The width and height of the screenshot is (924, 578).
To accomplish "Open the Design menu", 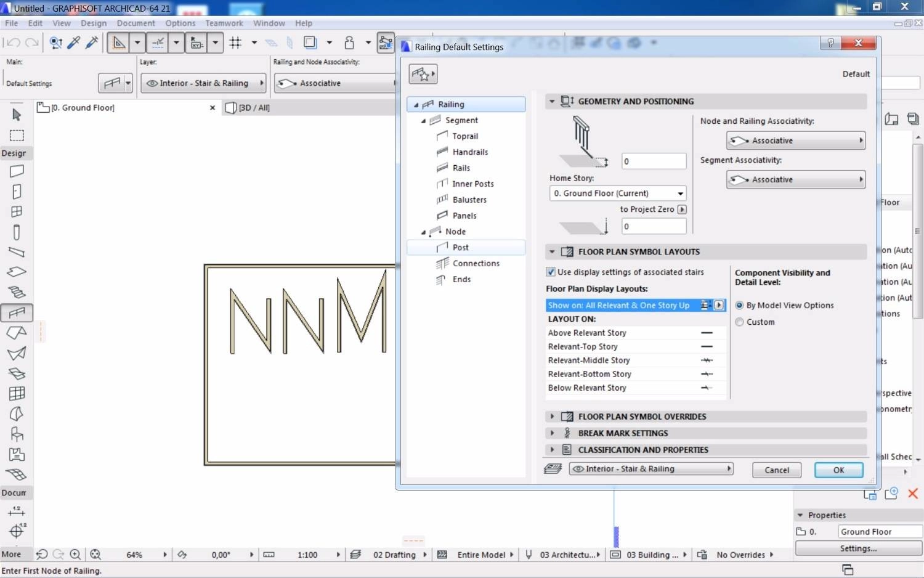I will click(94, 23).
